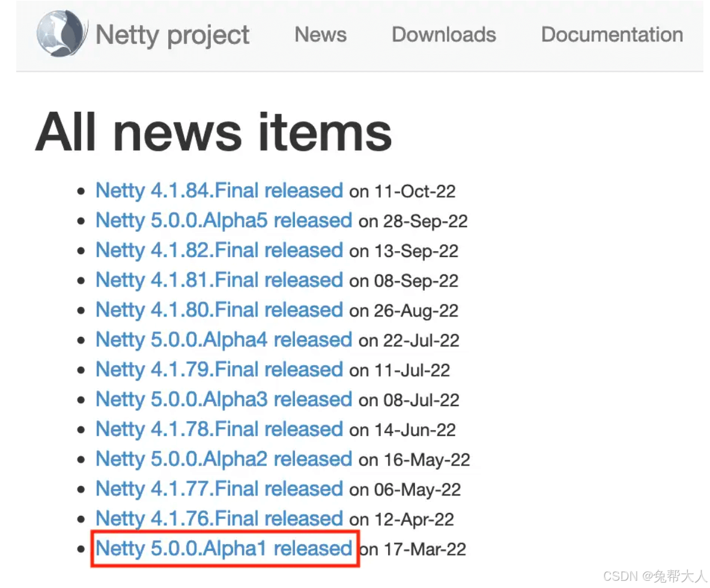Open Netty 5.0.0.Alpha2 released link

(223, 459)
